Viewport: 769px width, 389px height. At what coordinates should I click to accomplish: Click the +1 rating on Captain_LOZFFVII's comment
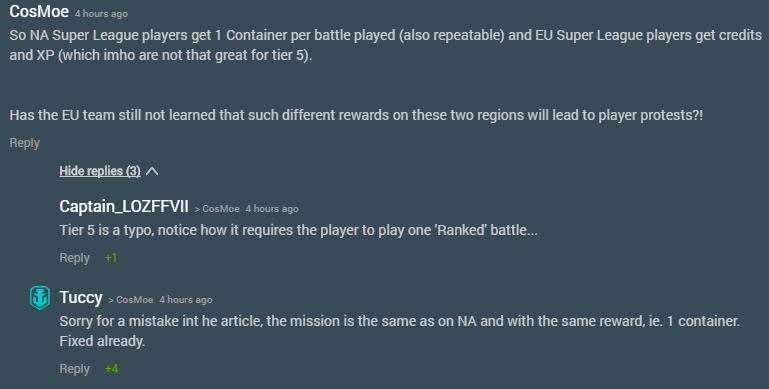click(111, 258)
